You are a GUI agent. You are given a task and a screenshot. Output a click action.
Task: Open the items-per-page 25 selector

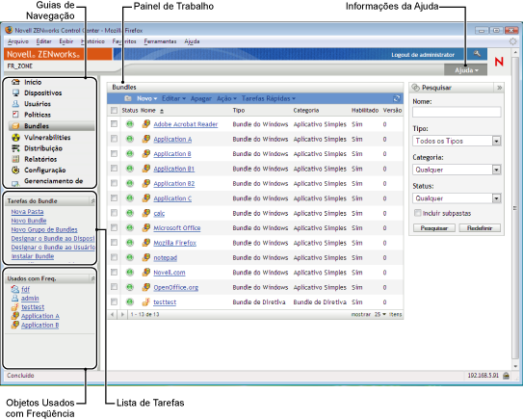click(x=379, y=314)
